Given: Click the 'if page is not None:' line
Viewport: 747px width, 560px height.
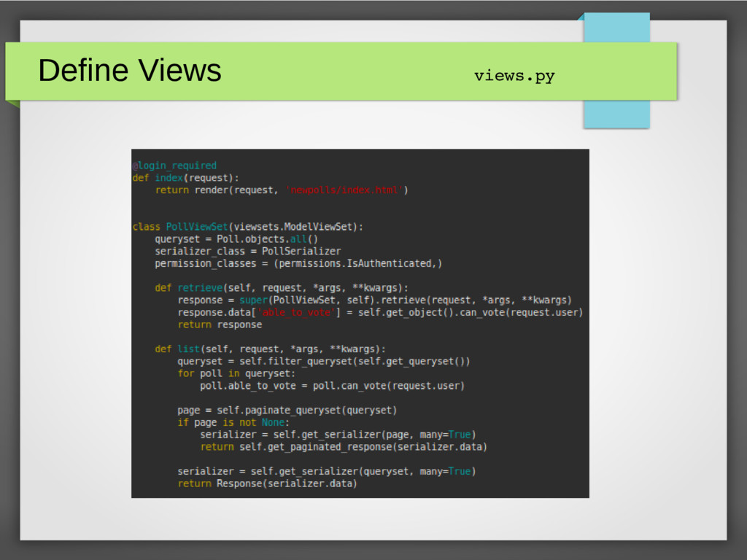Looking at the screenshot, I should click(233, 422).
